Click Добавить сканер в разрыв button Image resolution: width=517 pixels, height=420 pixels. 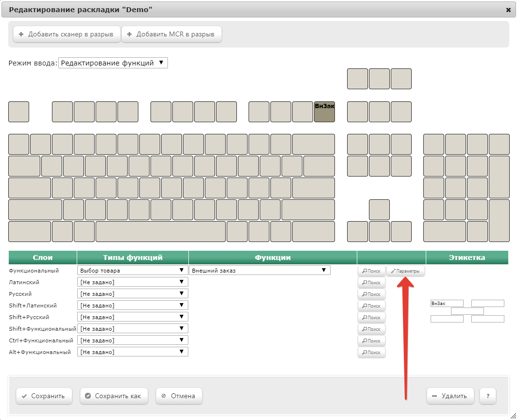(x=67, y=34)
